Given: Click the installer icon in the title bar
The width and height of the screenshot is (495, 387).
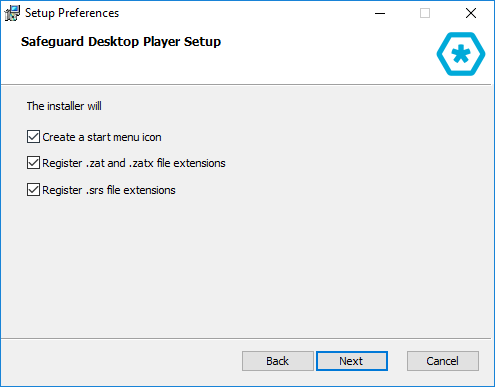Looking at the screenshot, I should 12,13.
